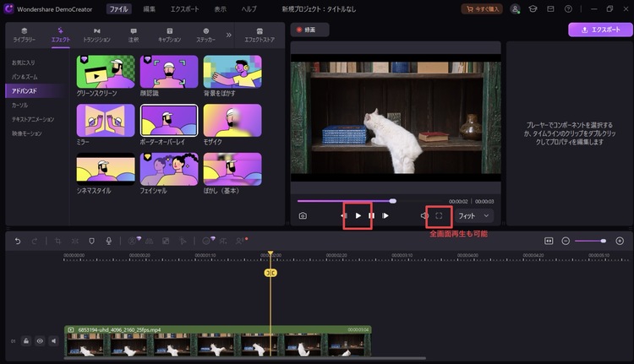Choose the 顔認識 effect thumbnail

[x=169, y=72]
